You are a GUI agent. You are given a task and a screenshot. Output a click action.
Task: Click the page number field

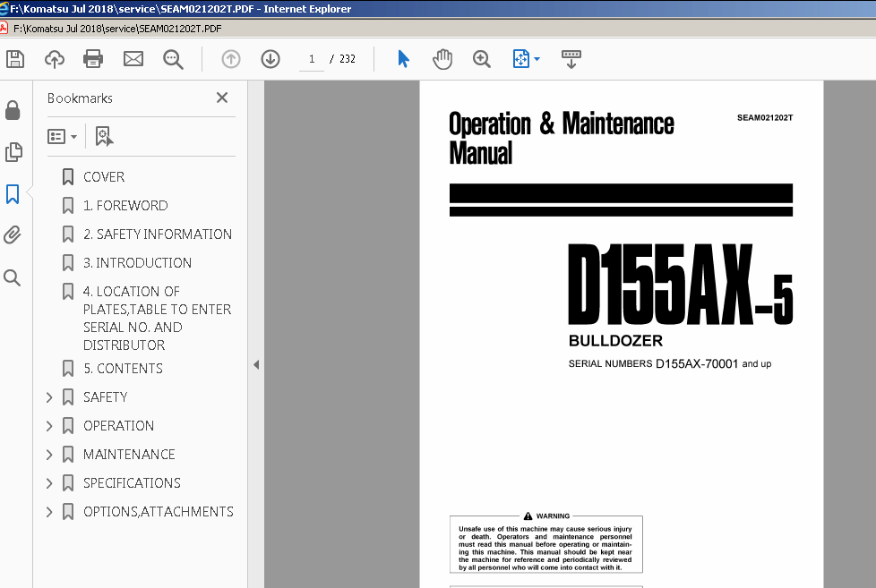click(312, 59)
